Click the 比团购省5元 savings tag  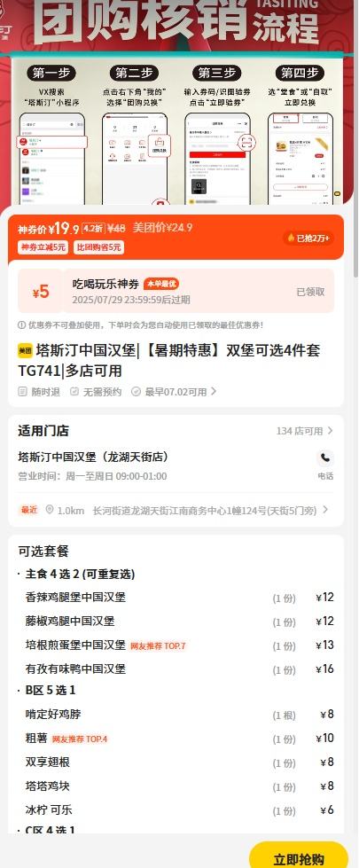[98, 247]
